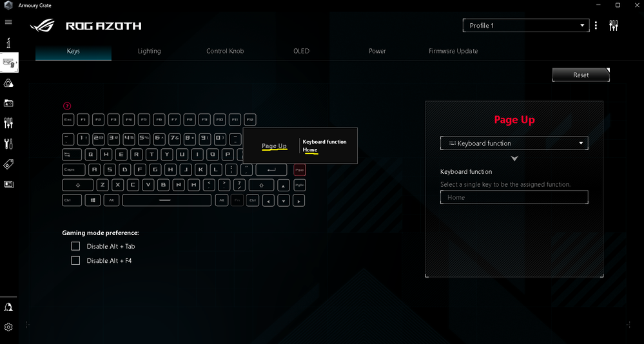Select the 0 number key on keyboard layout
644x344 pixels.
(220, 139)
